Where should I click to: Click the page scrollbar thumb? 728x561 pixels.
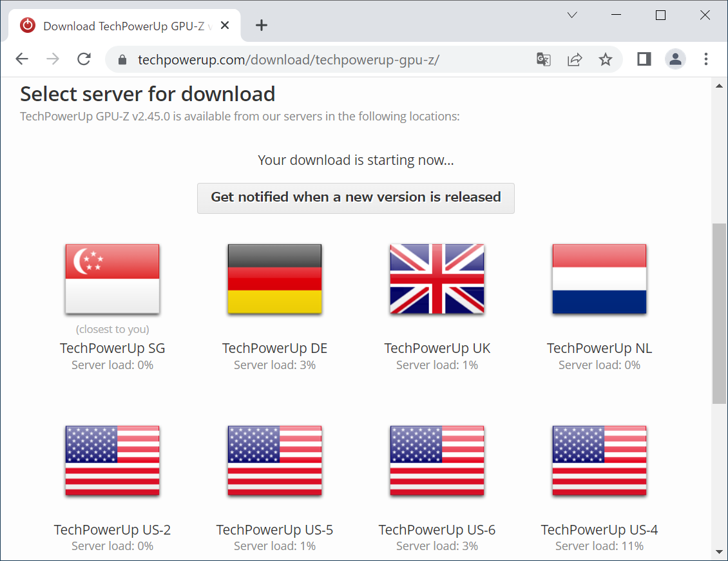coord(719,314)
